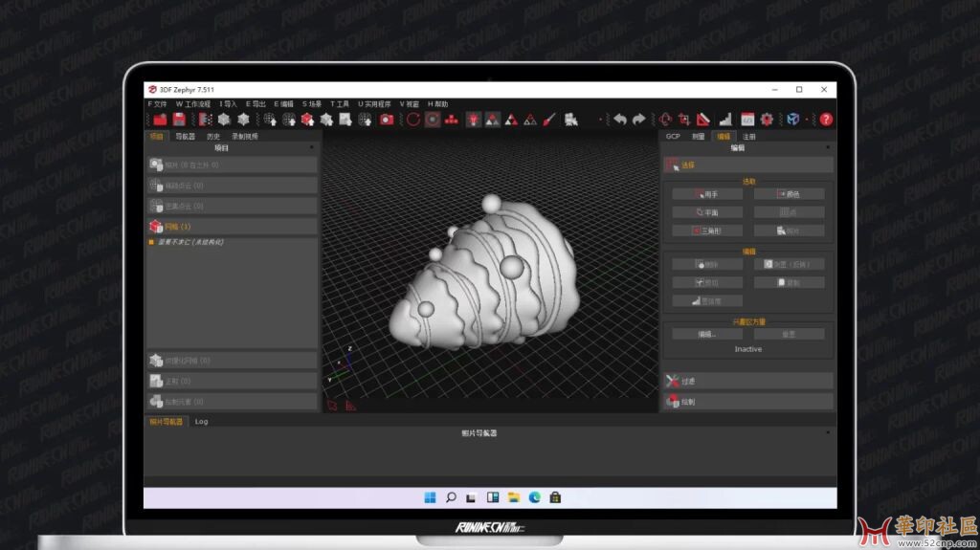
Task: Open the Windows Start menu
Action: [x=430, y=497]
